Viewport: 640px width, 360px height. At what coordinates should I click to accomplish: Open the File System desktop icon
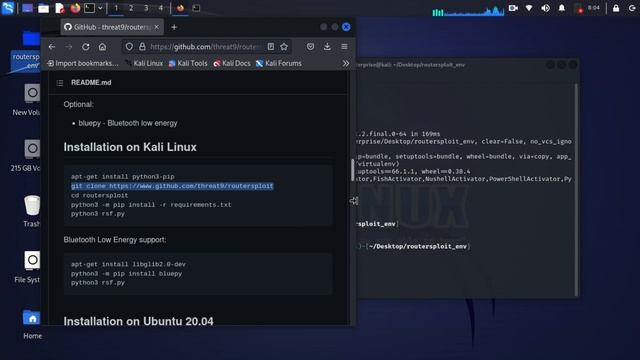[27, 267]
